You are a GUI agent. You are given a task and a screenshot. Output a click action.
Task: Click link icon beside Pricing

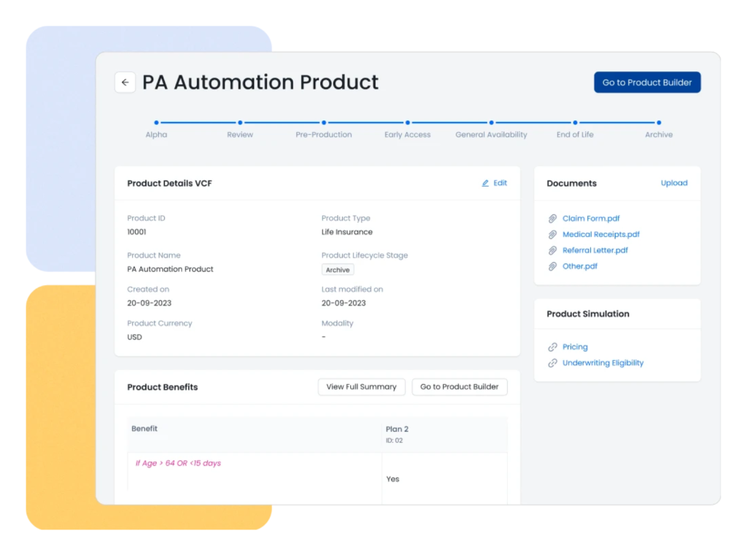pos(552,347)
